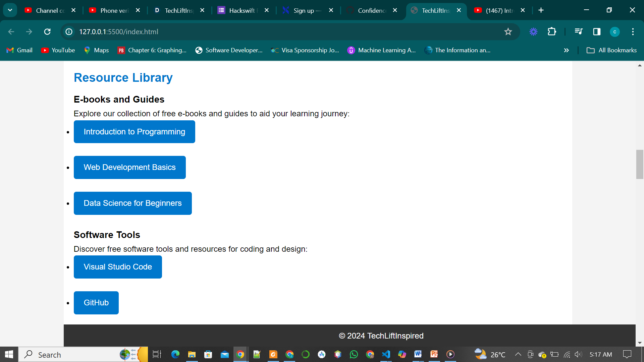View site information icon in address bar

pyautogui.click(x=69, y=32)
